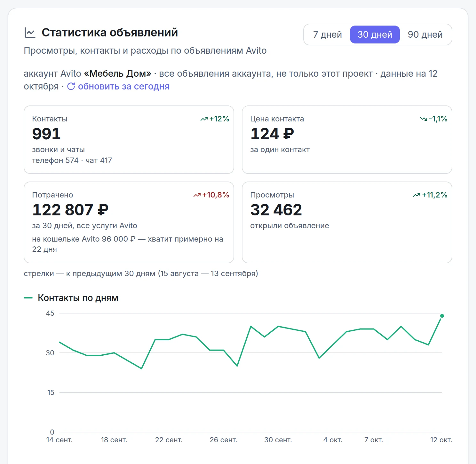
Task: Click the final data point dot on 12 окт.
Action: coord(442,316)
